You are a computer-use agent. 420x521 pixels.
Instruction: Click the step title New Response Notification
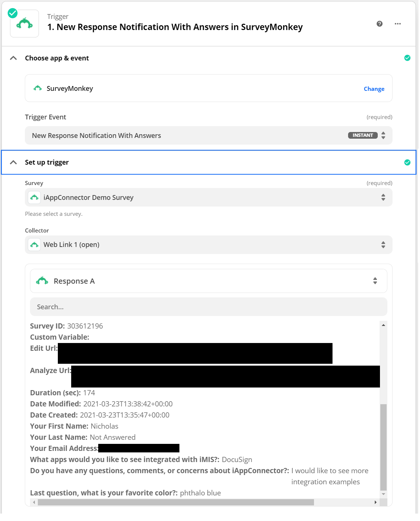[x=175, y=27]
